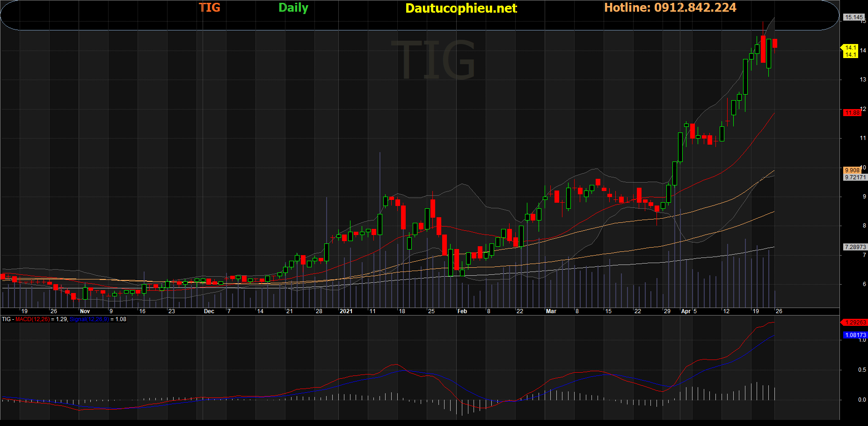Click the orange TIG ticker title
This screenshot has width=868, height=426.
click(209, 7)
